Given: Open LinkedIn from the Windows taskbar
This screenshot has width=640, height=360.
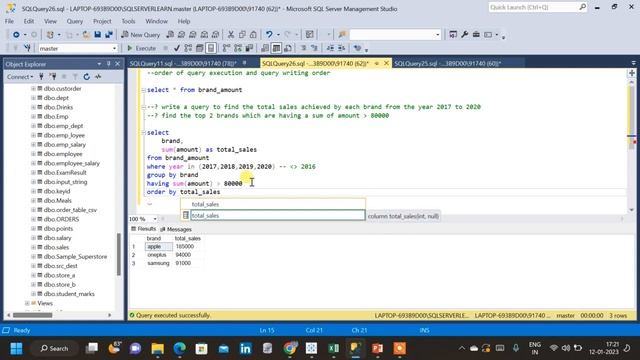Looking at the screenshot, I should 245,348.
